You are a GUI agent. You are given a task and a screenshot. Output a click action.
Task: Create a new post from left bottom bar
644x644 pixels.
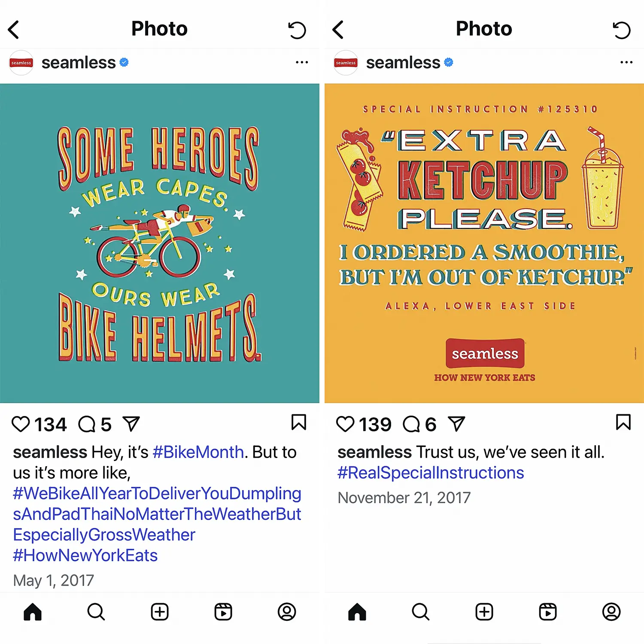click(x=160, y=612)
